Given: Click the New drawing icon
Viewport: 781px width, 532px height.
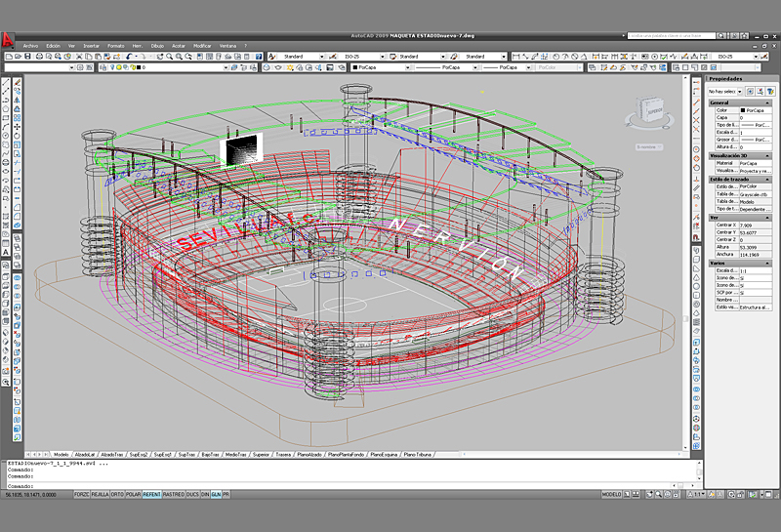Looking at the screenshot, I should click(9, 57).
